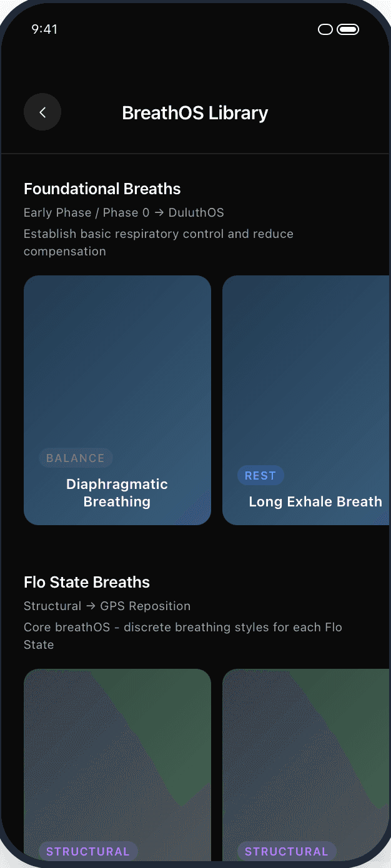
Task: Tap the Foundational Breaths section header
Action: (x=102, y=189)
